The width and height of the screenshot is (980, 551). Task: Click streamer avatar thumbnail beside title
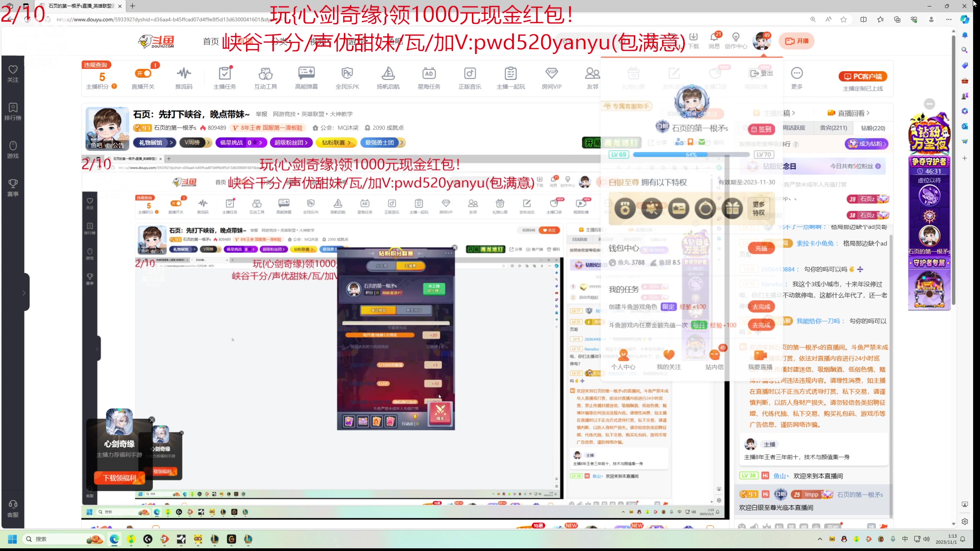click(x=108, y=129)
